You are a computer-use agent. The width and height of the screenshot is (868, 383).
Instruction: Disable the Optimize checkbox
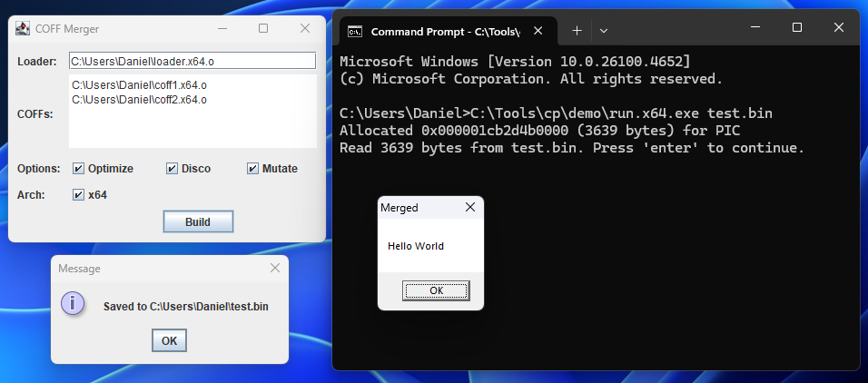(78, 169)
